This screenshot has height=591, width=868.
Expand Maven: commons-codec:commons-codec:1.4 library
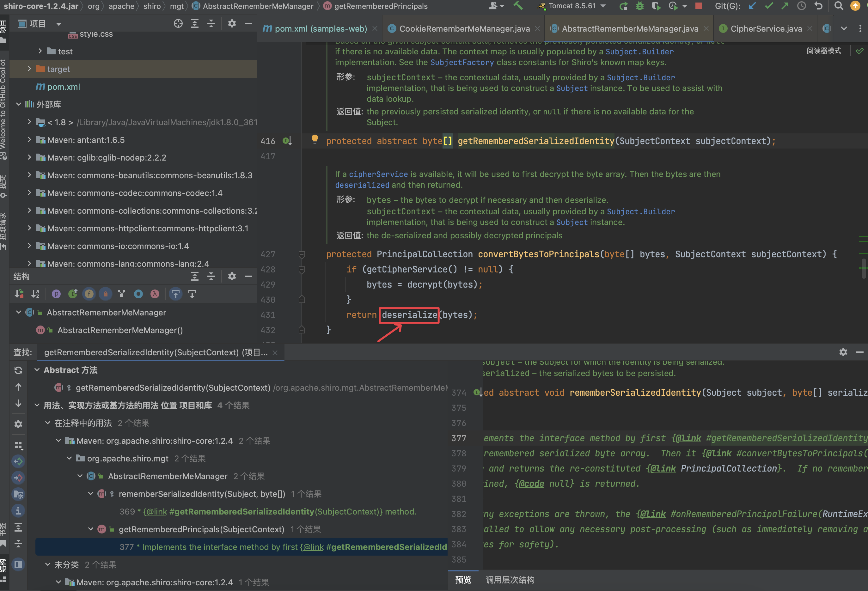[29, 193]
